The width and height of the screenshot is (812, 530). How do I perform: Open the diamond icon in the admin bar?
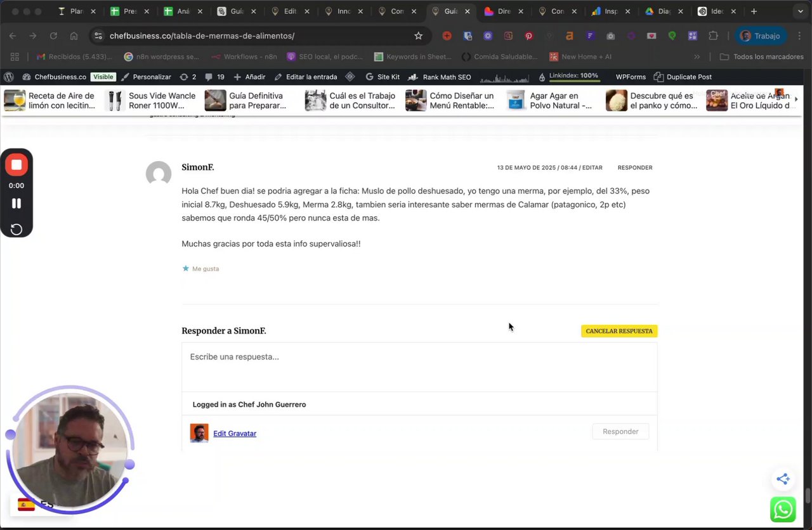[x=350, y=77]
